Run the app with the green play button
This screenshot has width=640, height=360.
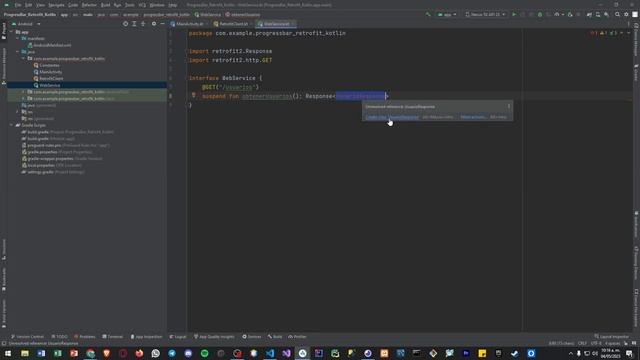[x=514, y=14]
